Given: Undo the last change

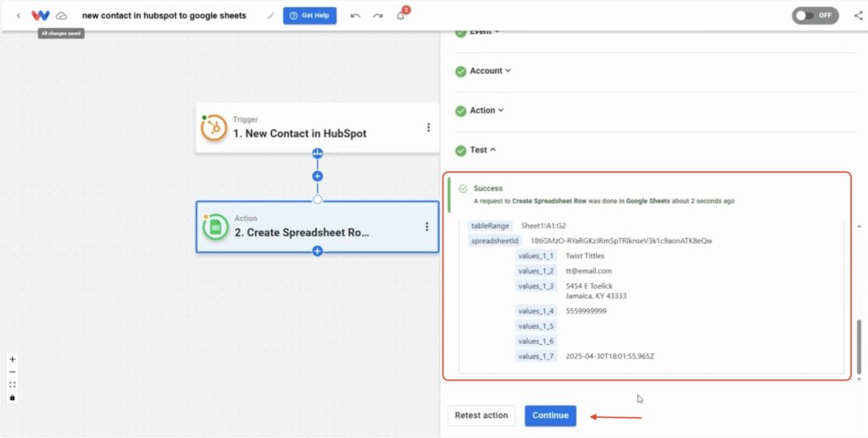Looking at the screenshot, I should pyautogui.click(x=355, y=15).
